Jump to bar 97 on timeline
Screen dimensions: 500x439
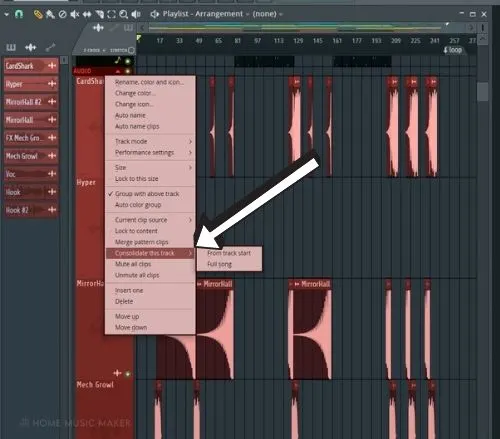point(257,41)
